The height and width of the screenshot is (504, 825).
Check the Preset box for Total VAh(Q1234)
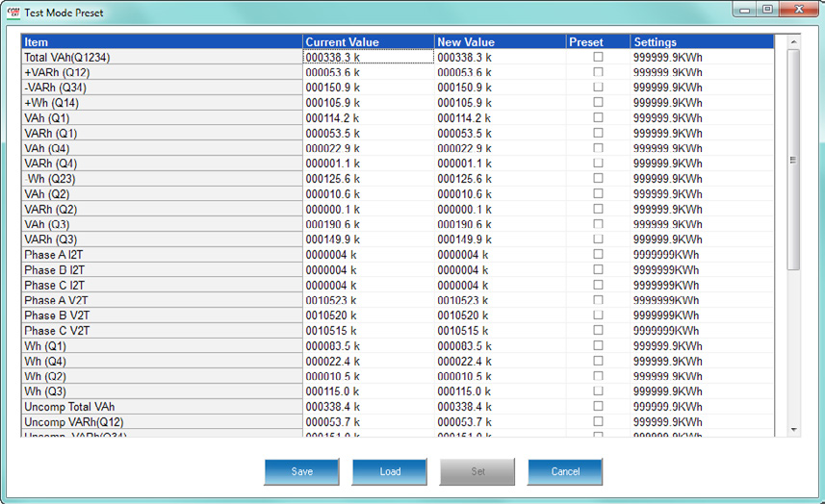click(x=598, y=57)
